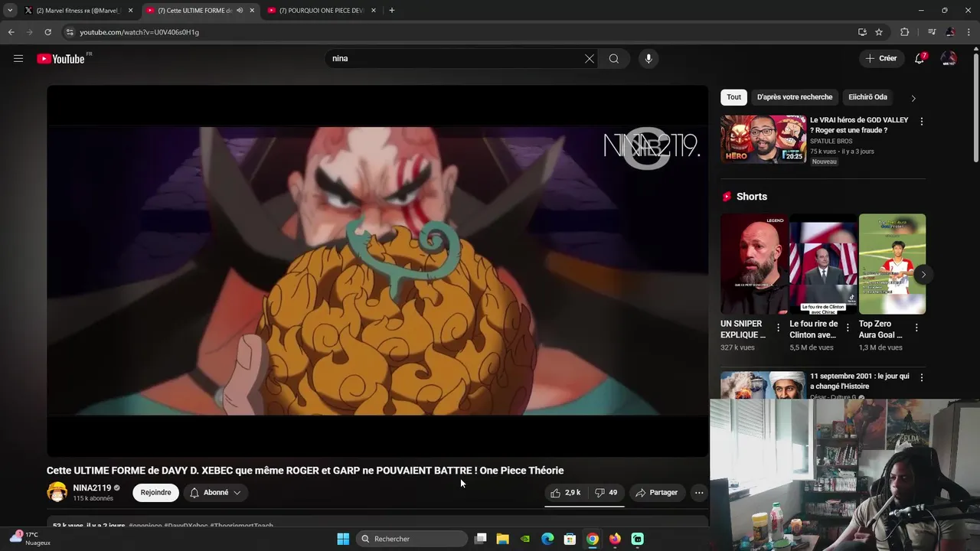Bookmark this page with the star icon
This screenshot has width=980, height=551.
point(879,32)
